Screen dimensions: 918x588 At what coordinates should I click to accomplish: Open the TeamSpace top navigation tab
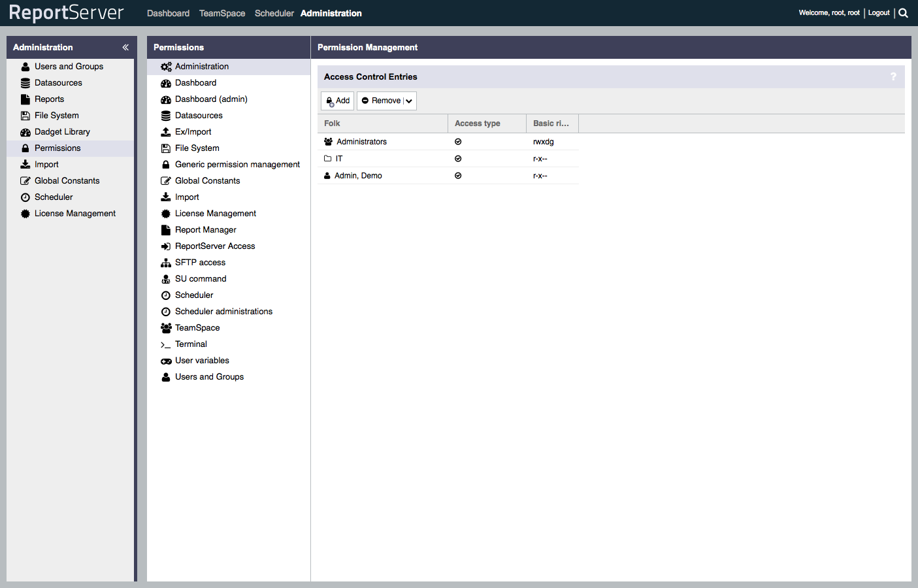coord(222,13)
